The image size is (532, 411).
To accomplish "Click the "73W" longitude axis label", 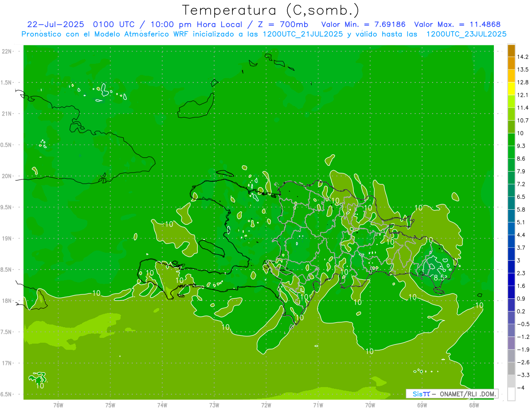I will tap(214, 405).
